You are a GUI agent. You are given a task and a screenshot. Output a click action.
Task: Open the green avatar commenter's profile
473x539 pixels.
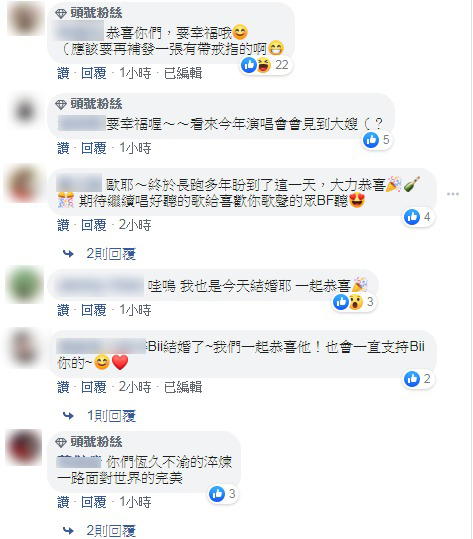click(24, 285)
